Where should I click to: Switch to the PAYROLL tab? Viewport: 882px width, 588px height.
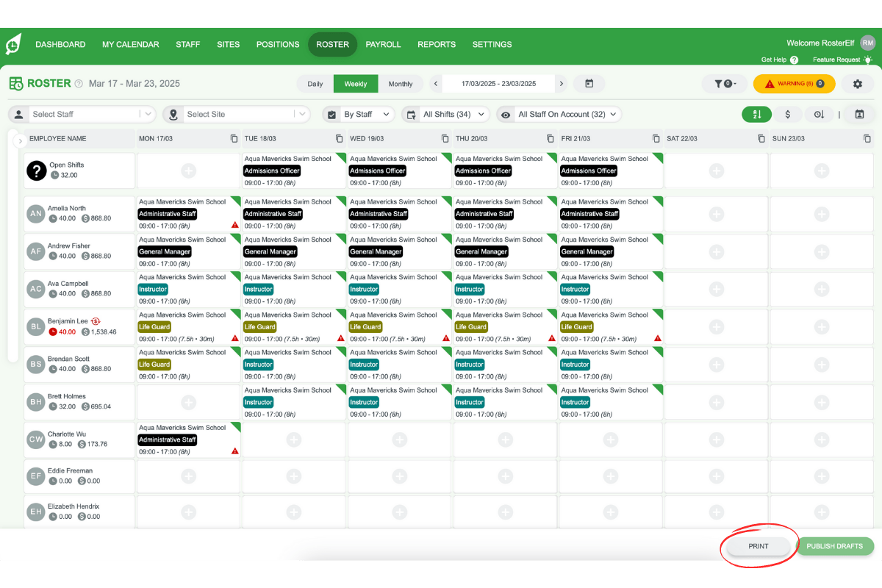click(383, 44)
